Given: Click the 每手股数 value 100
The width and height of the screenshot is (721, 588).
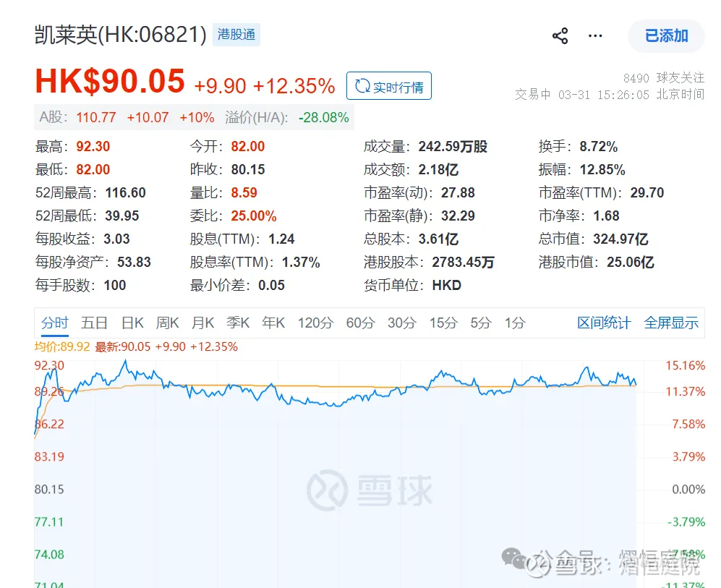Looking at the screenshot, I should [115, 285].
